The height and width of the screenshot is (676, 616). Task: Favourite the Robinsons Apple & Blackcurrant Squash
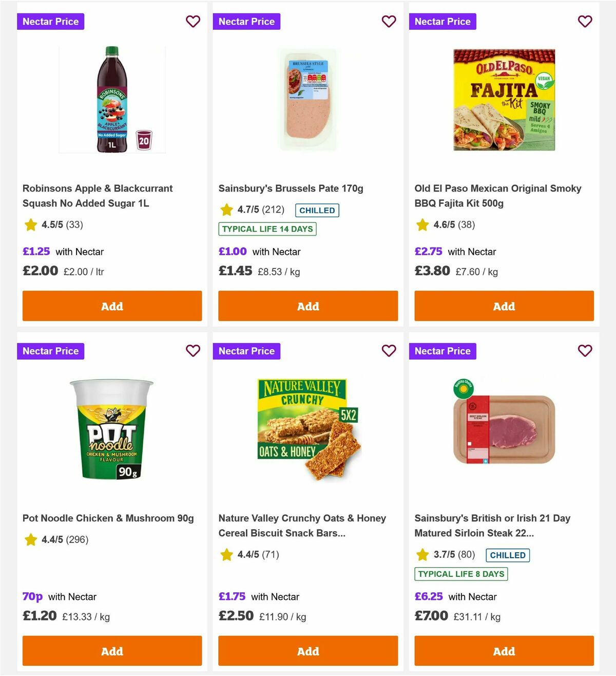193,22
